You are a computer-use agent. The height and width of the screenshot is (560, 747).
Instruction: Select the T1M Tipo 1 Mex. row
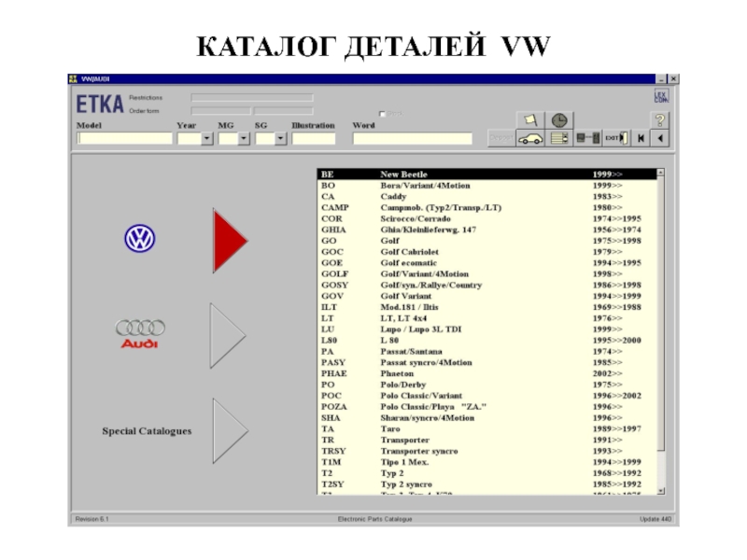pos(486,462)
